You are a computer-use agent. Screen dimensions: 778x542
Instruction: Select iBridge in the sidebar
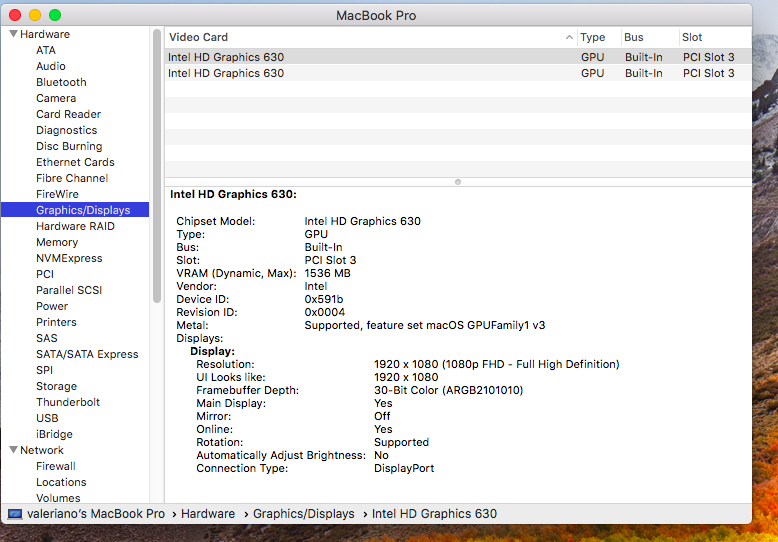tap(54, 434)
